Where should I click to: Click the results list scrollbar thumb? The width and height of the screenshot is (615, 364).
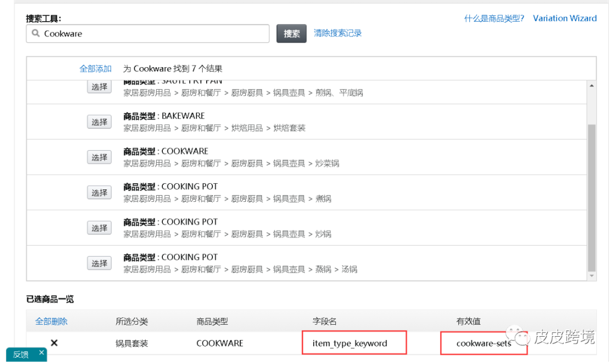[592, 197]
